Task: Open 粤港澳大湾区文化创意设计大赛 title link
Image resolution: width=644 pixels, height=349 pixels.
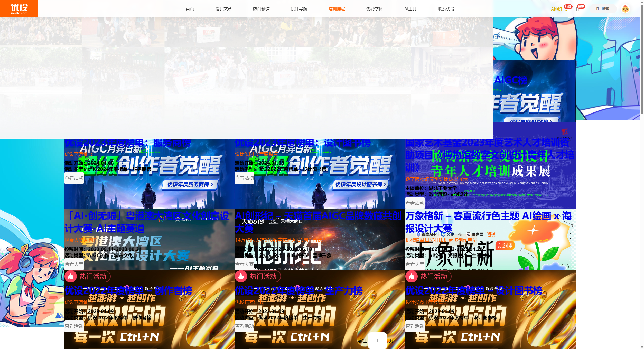Action: tap(146, 222)
